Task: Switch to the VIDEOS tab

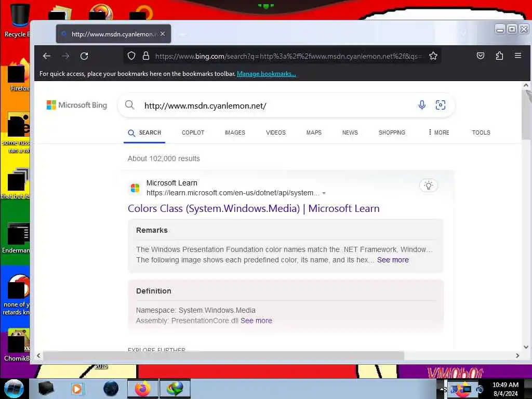Action: (276, 132)
